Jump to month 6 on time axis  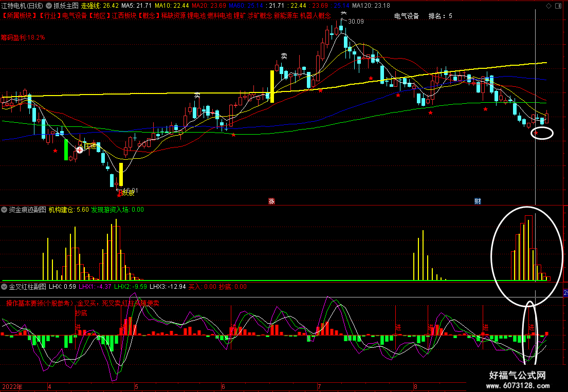[x=223, y=387]
